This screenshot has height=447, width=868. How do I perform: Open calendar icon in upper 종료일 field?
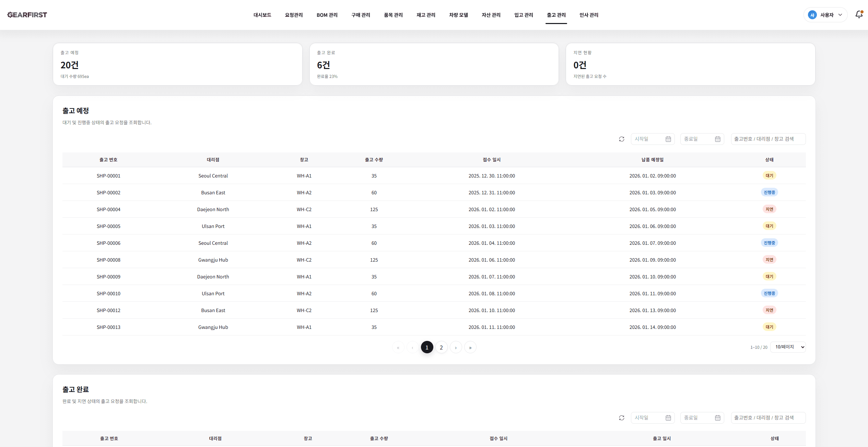point(717,139)
